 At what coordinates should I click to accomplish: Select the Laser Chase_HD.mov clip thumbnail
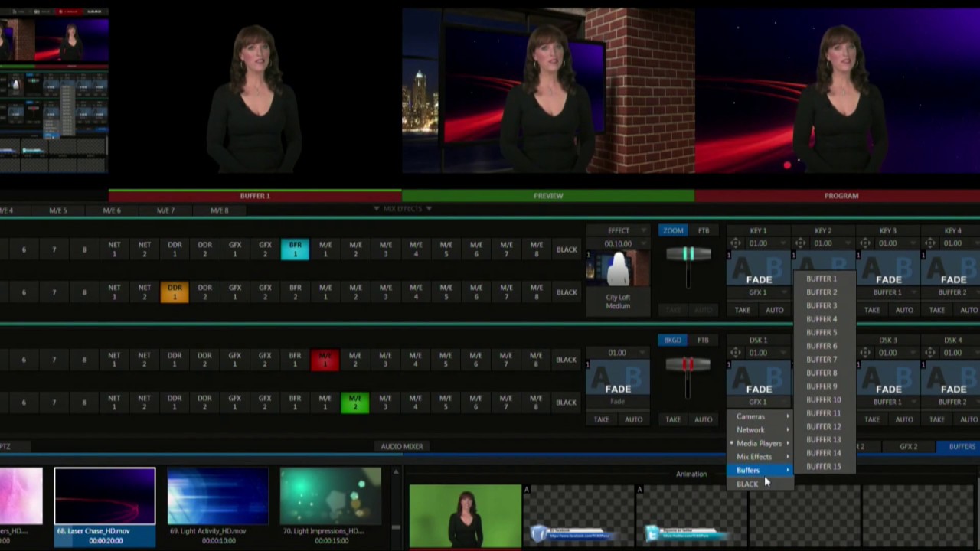coord(105,496)
